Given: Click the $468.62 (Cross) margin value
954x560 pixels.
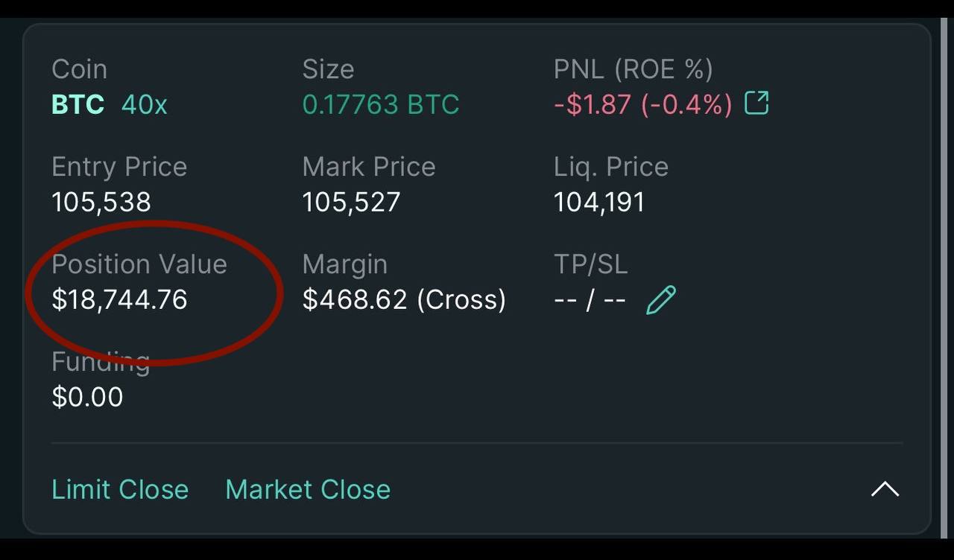Looking at the screenshot, I should (x=405, y=299).
